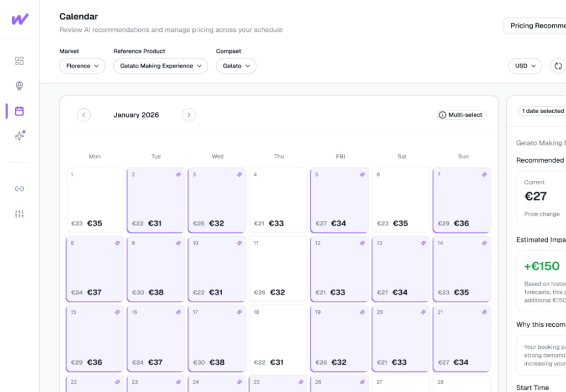This screenshot has height=392, width=566.
Task: Select day 1 cell with €35
Action: [x=95, y=200]
